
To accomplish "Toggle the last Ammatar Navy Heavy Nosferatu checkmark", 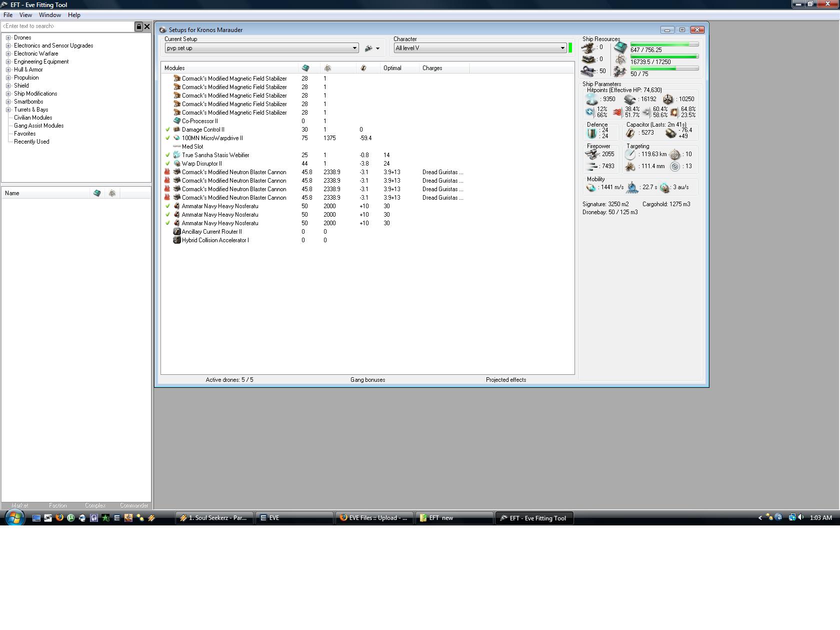I will coord(168,223).
